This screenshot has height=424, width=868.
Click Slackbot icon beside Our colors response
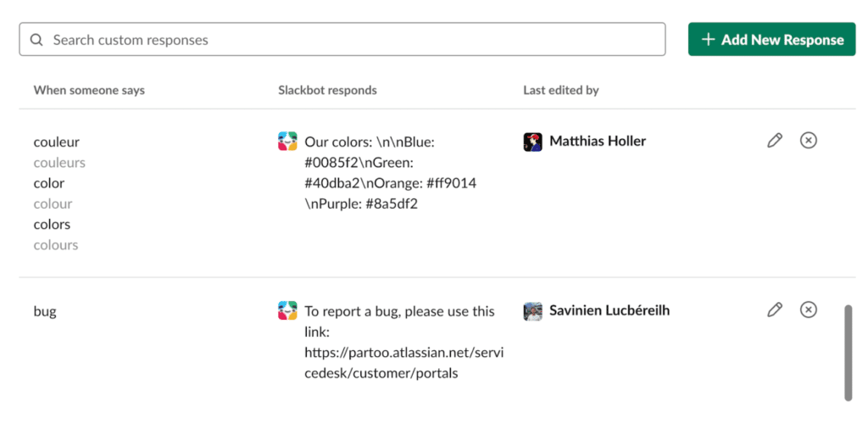click(x=287, y=141)
